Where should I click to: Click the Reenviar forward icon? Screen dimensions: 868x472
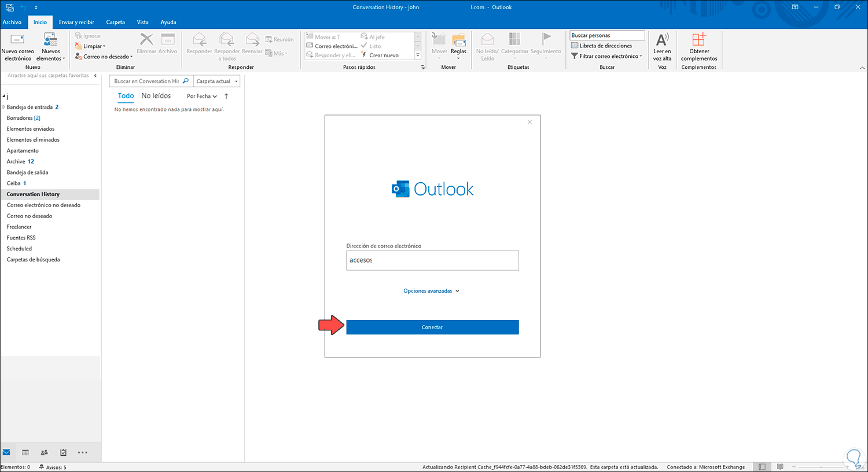click(x=252, y=39)
